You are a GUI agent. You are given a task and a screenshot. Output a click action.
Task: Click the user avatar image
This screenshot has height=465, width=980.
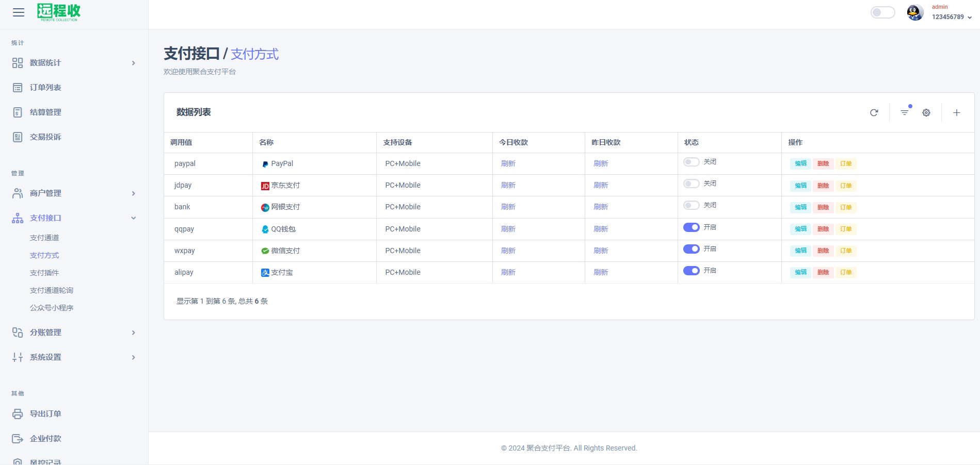point(915,13)
